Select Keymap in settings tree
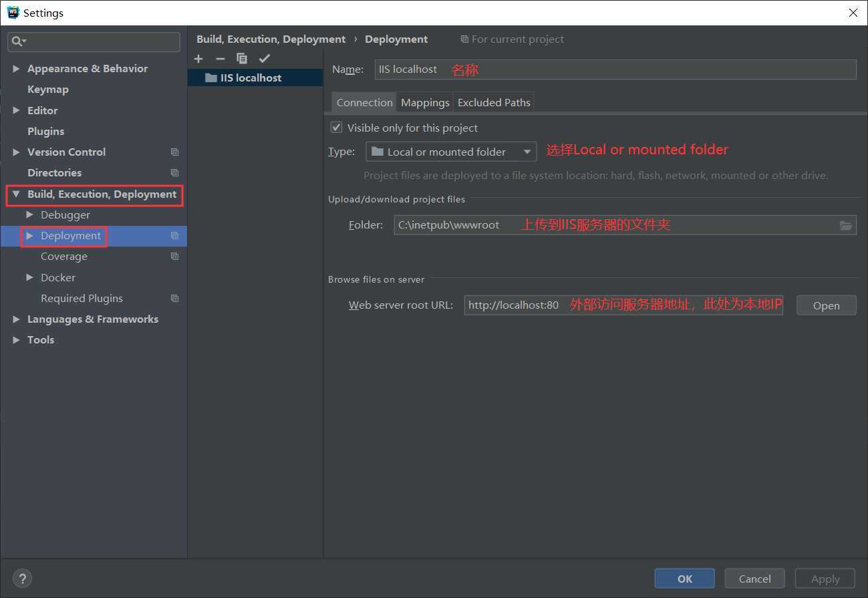This screenshot has width=868, height=598. coord(48,90)
